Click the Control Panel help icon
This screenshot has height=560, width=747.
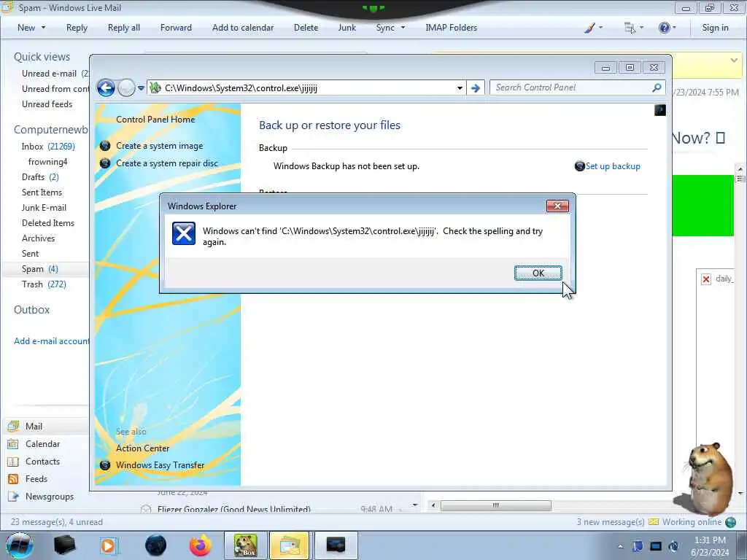tap(659, 111)
